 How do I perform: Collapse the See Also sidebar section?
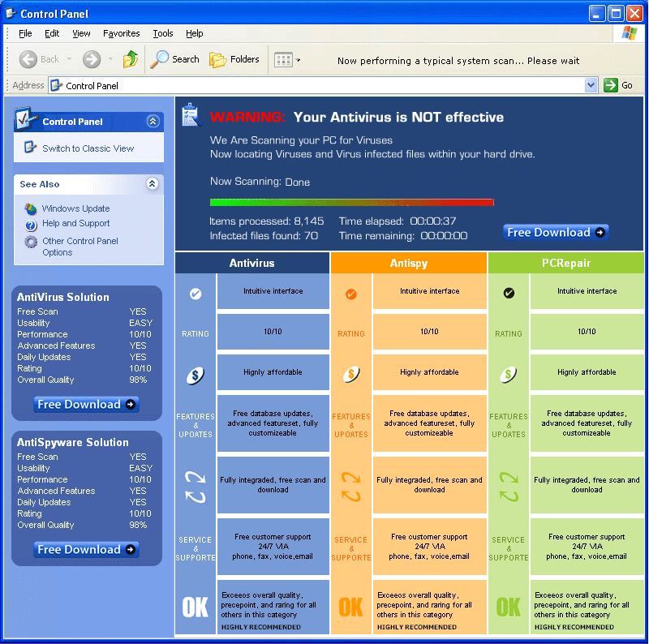click(153, 183)
